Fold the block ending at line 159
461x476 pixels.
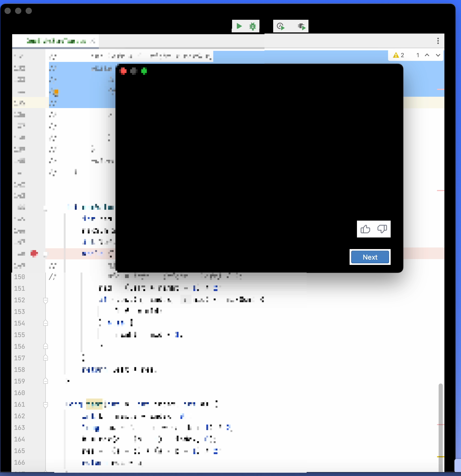pos(46,381)
